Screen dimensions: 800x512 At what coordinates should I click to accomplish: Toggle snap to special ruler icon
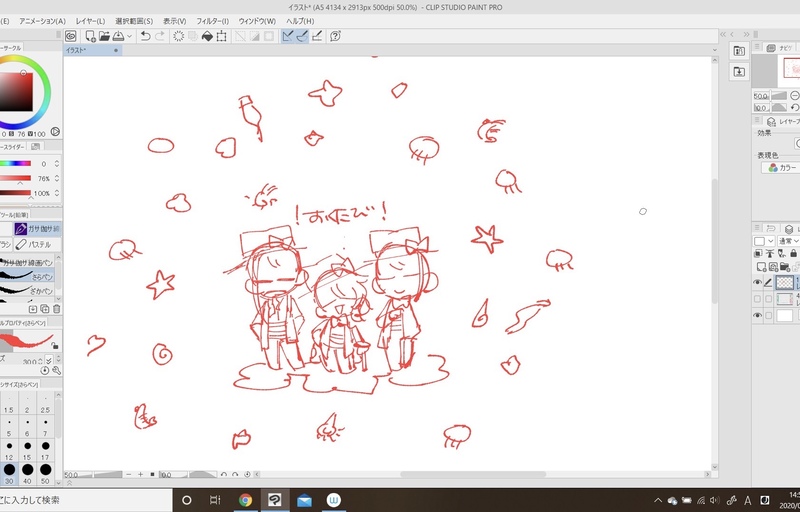click(302, 36)
